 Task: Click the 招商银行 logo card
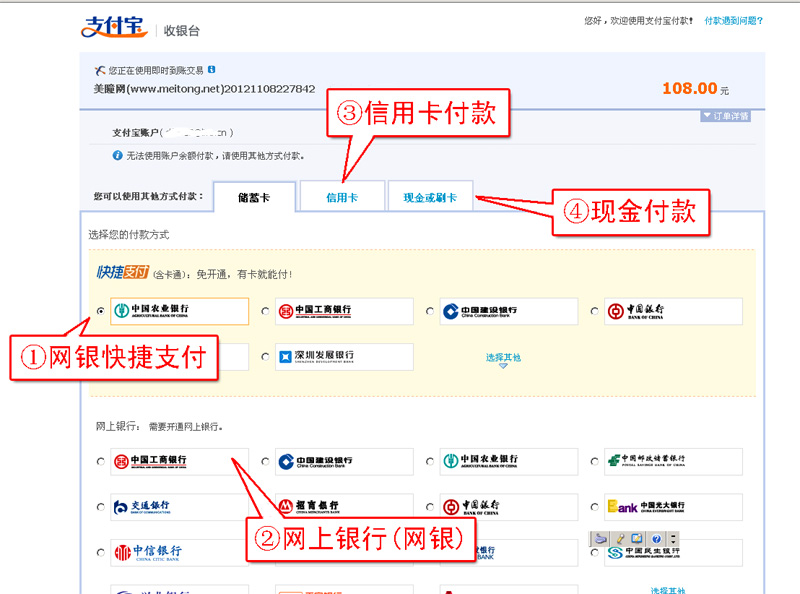click(344, 507)
